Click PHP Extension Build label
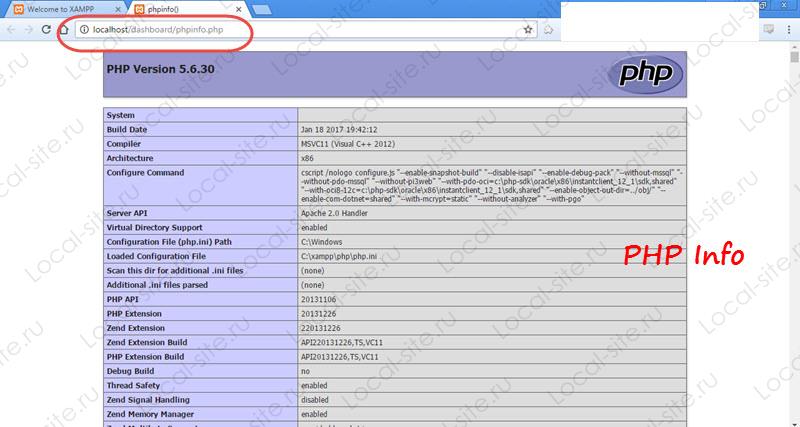This screenshot has height=427, width=800. pyautogui.click(x=145, y=356)
